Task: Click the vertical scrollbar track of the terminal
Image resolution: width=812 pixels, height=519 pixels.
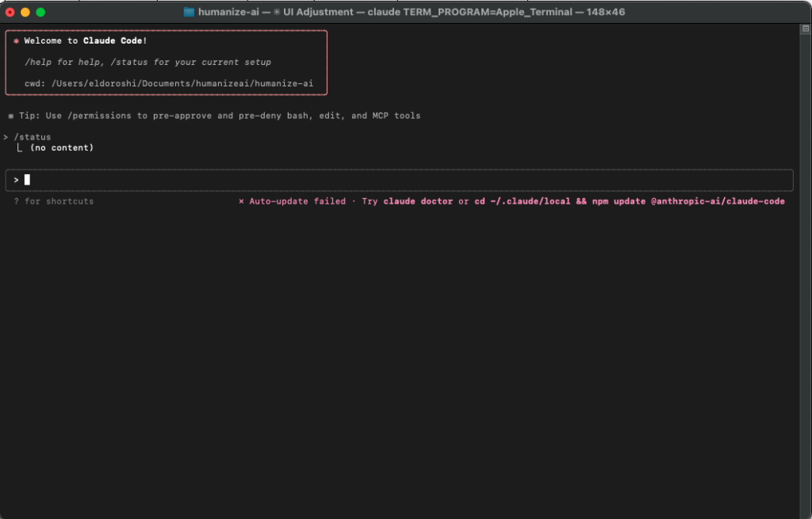Action: point(806,277)
